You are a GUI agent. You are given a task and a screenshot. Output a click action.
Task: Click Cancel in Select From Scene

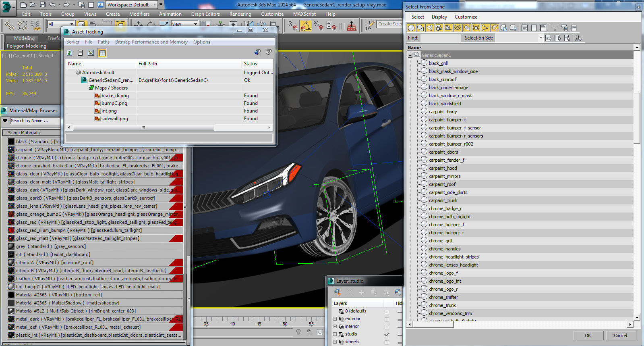click(620, 336)
